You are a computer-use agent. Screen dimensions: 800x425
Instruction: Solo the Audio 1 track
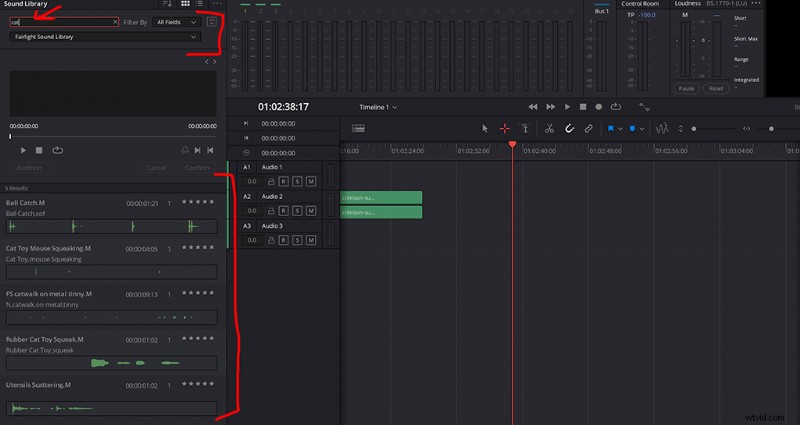(x=297, y=182)
